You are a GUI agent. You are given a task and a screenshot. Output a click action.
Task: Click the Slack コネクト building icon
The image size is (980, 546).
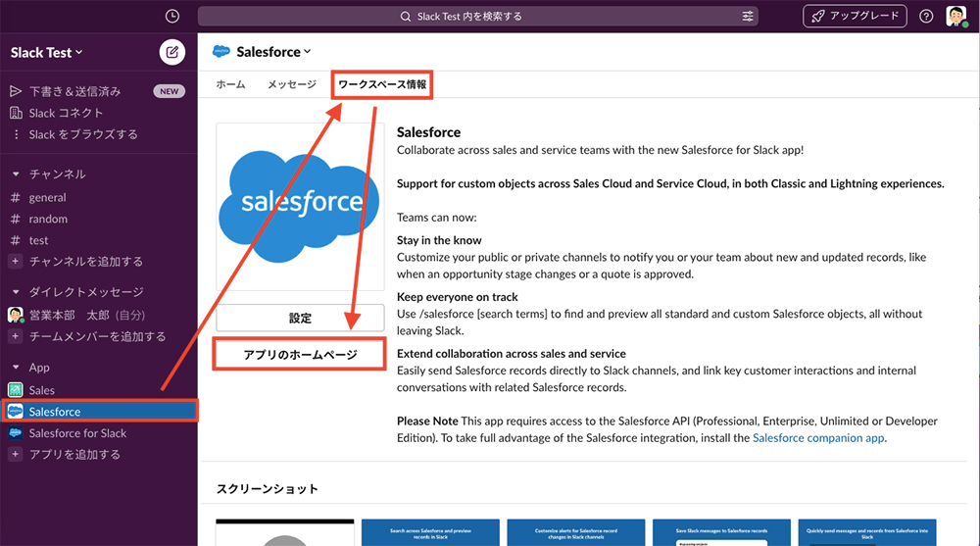16,113
